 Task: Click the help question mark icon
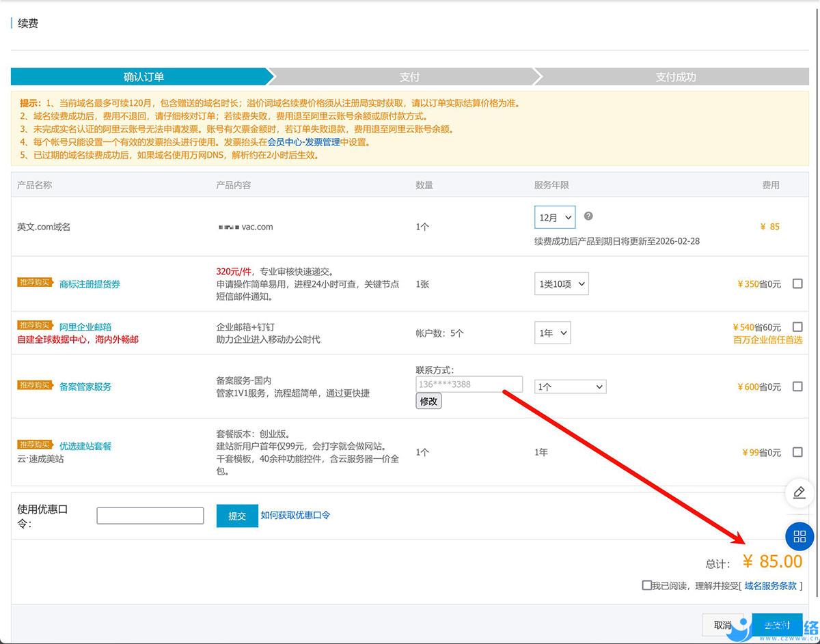click(x=588, y=216)
